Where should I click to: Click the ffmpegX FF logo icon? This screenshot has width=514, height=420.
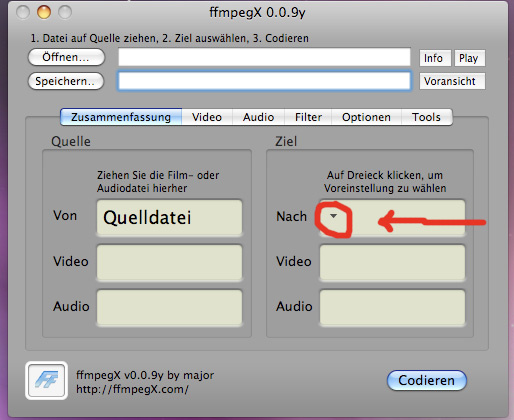[46, 380]
